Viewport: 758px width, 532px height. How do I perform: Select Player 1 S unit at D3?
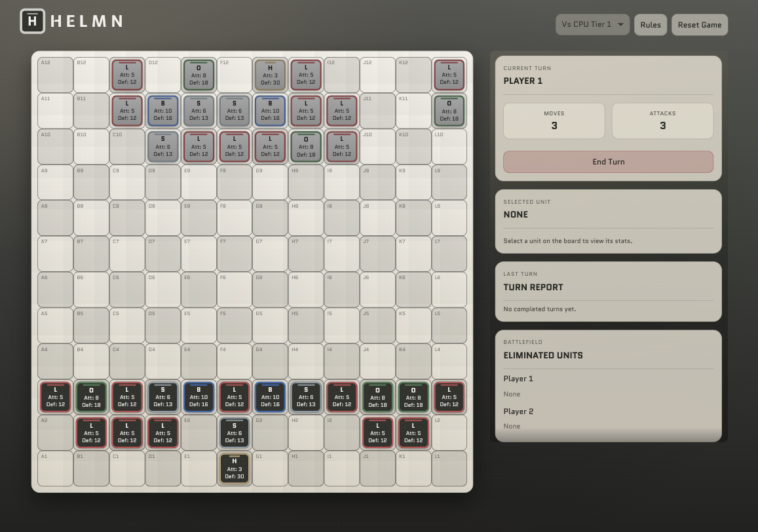click(x=163, y=397)
